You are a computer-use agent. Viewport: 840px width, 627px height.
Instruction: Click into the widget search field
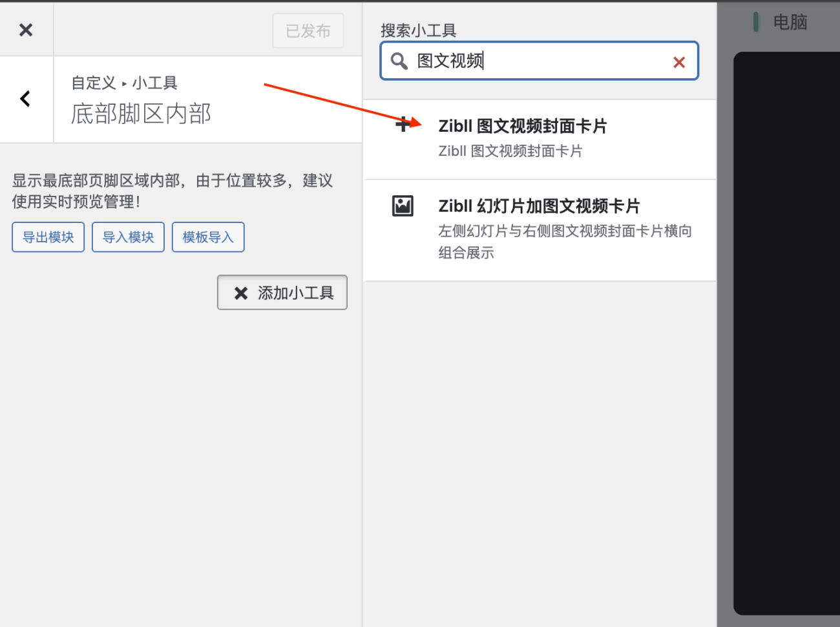coord(540,61)
